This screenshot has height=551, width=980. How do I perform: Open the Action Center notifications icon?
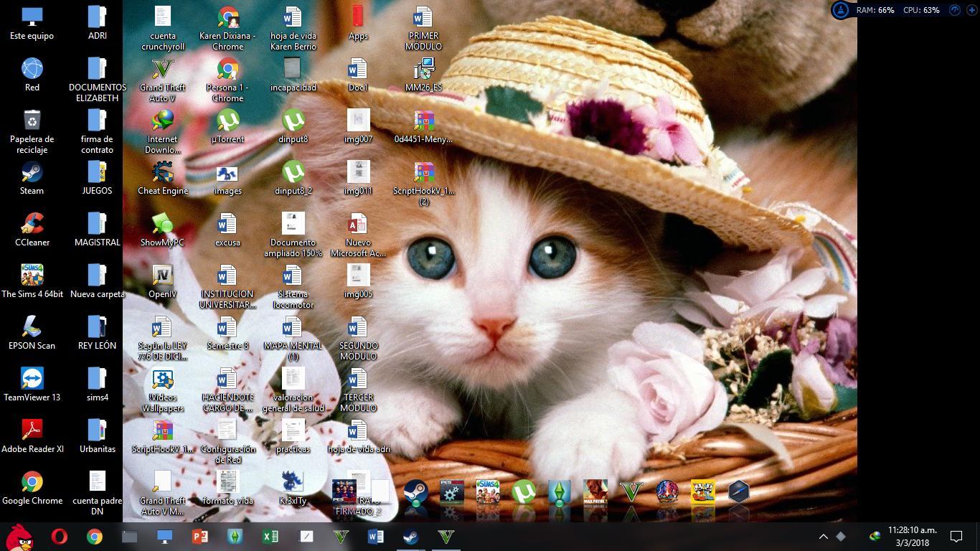click(x=956, y=536)
